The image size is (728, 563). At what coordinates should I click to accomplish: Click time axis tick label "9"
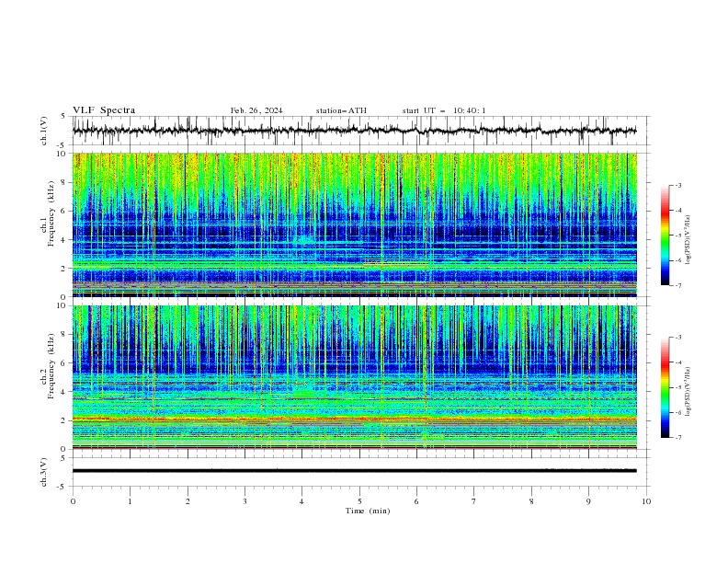(x=588, y=501)
